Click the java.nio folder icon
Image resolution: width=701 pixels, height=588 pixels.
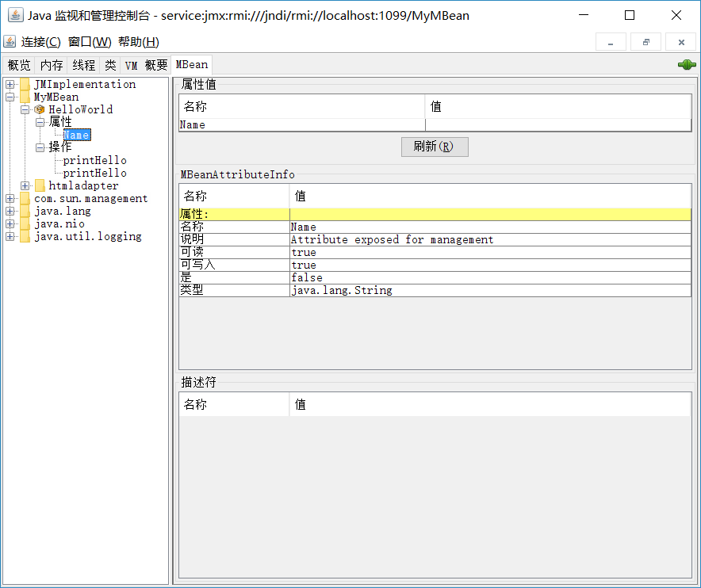pyautogui.click(x=26, y=223)
